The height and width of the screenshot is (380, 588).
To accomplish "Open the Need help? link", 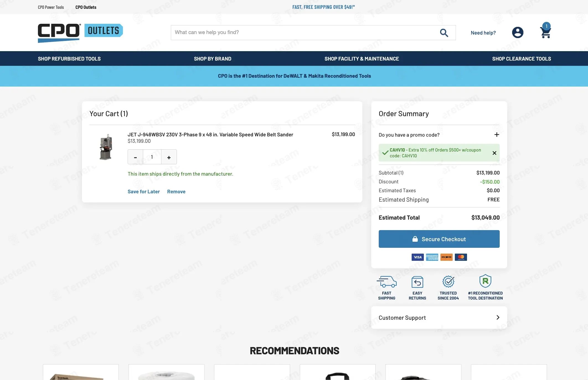I will point(483,33).
